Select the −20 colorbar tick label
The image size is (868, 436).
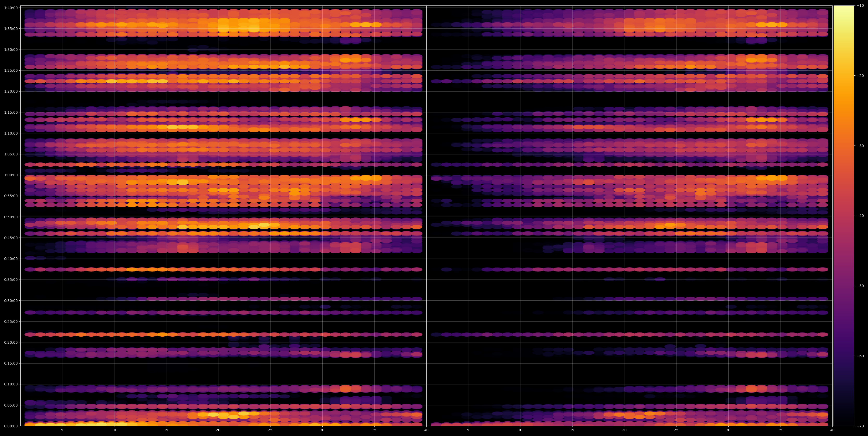[x=860, y=76]
